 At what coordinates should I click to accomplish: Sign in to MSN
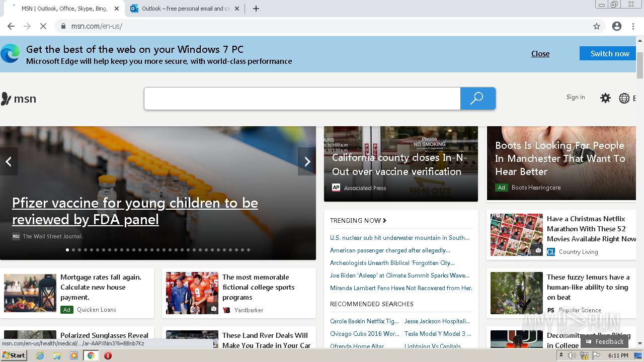(x=576, y=97)
